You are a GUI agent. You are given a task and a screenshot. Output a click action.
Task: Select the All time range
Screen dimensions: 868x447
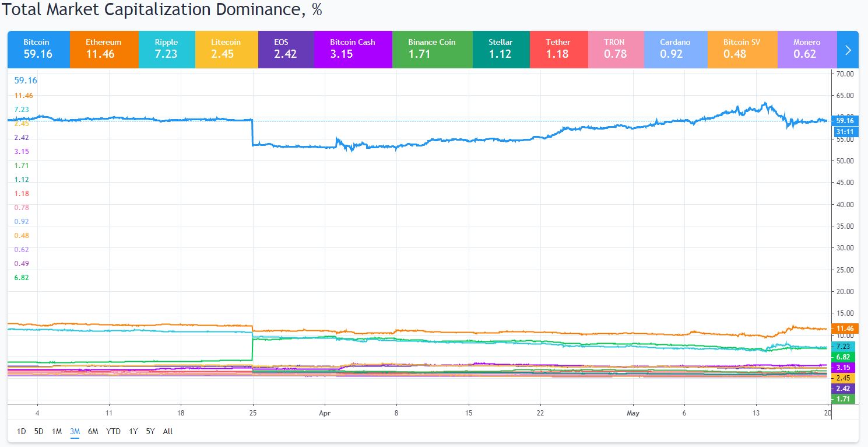(x=168, y=432)
